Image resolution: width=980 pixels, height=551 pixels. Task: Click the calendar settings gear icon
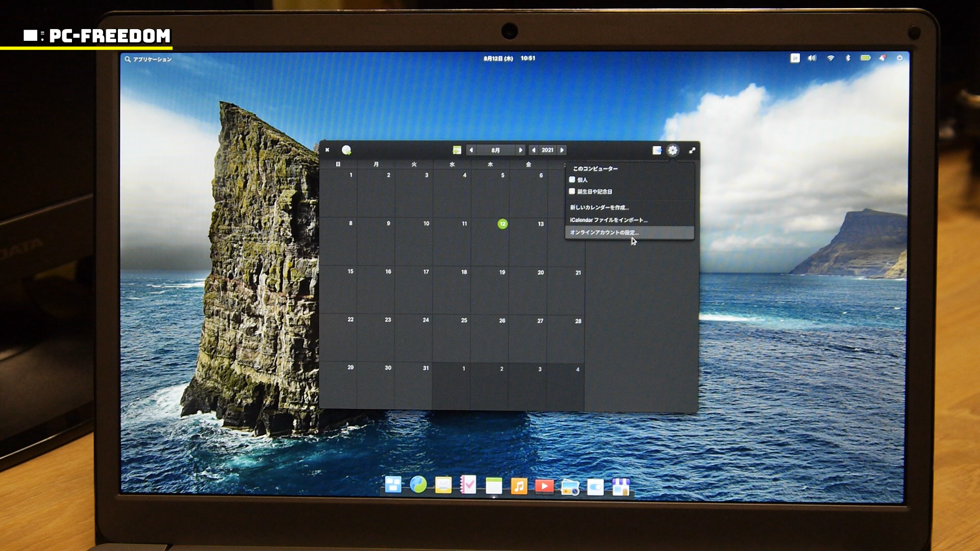tap(673, 150)
